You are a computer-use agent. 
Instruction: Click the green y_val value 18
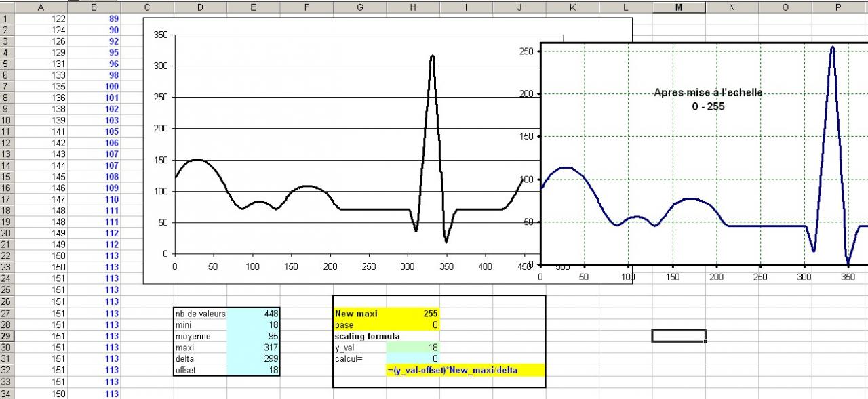tap(412, 348)
